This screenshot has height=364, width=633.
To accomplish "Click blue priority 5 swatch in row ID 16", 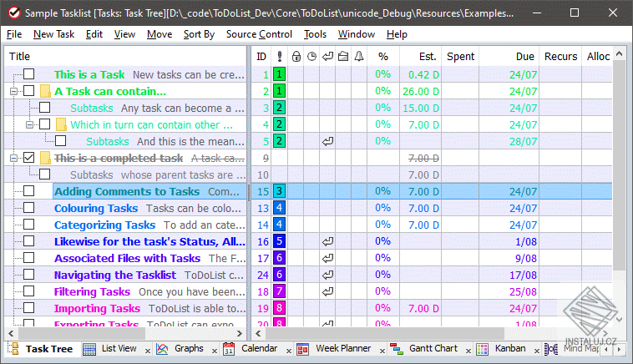I will pos(279,241).
